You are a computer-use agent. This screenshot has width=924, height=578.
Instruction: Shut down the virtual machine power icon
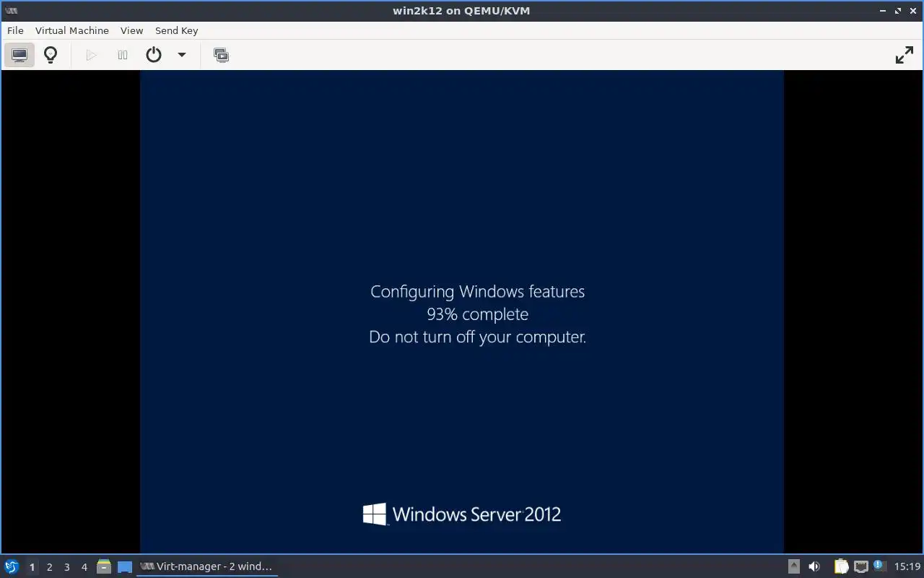tap(154, 55)
